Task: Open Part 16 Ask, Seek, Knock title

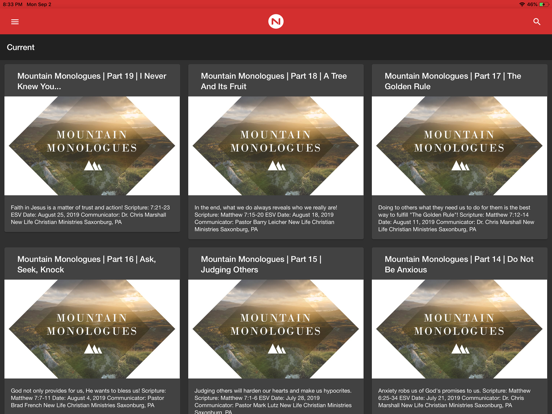Action: pos(87,264)
